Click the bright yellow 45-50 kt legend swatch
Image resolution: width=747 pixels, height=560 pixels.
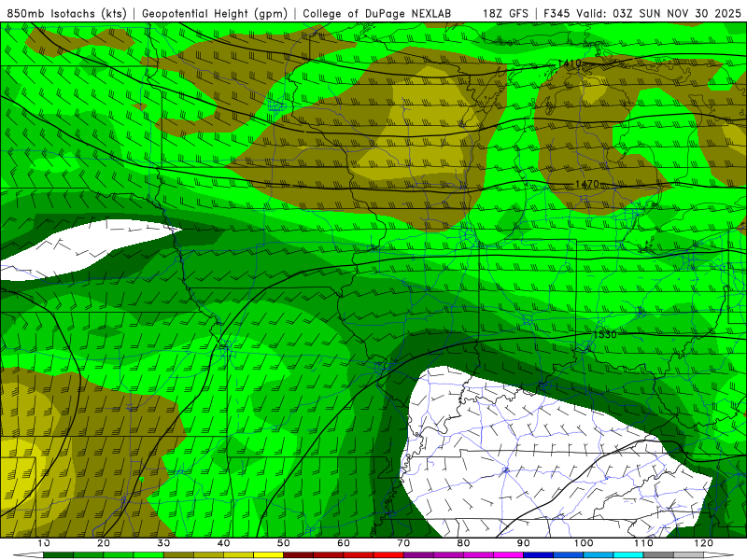[x=268, y=555]
